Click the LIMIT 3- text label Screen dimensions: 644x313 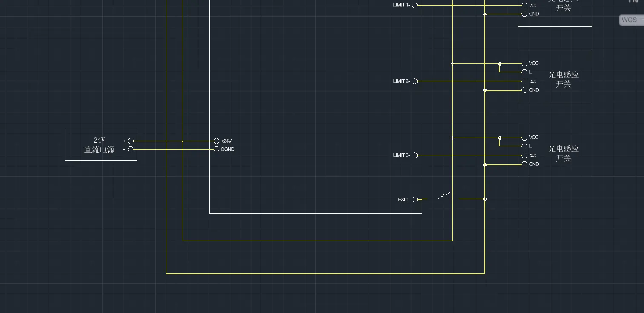coord(401,155)
